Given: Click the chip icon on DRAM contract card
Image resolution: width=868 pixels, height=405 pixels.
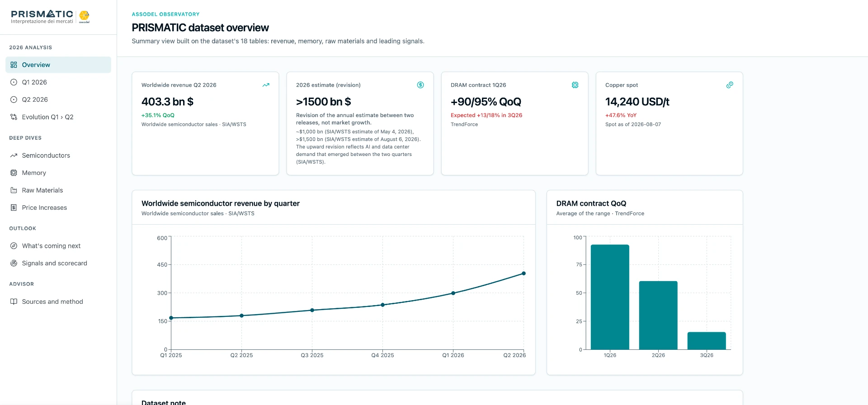Looking at the screenshot, I should tap(575, 85).
